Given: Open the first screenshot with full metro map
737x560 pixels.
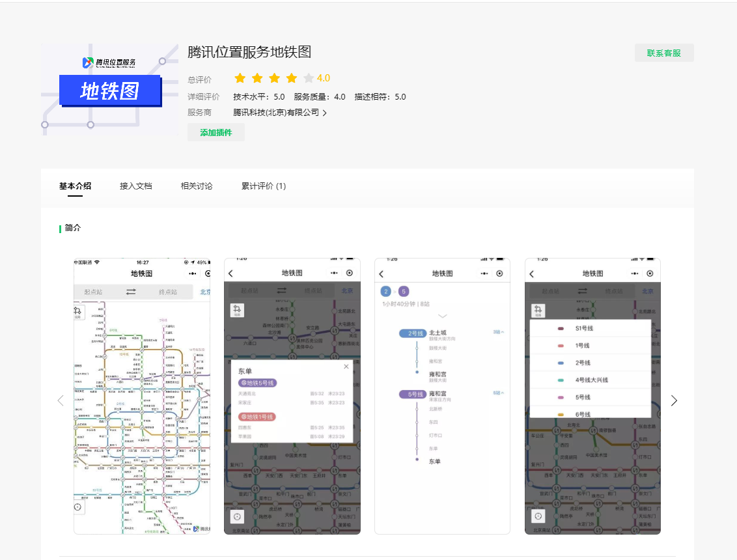Looking at the screenshot, I should pos(142,396).
